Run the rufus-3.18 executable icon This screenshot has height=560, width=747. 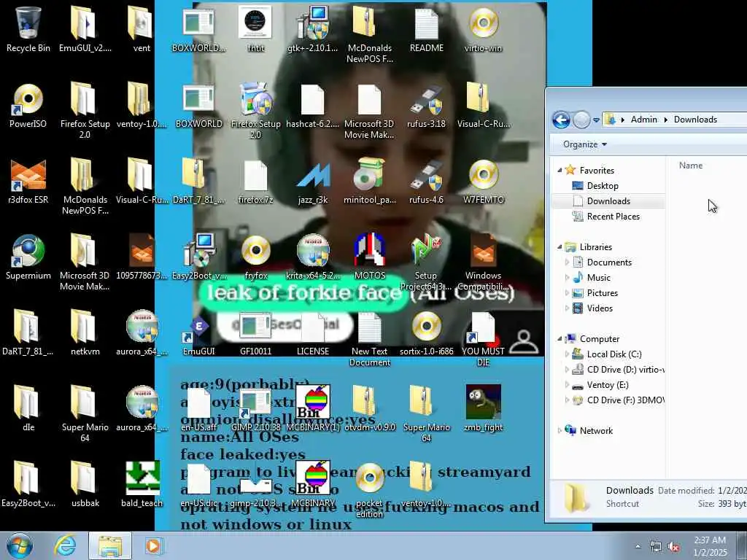[426, 106]
